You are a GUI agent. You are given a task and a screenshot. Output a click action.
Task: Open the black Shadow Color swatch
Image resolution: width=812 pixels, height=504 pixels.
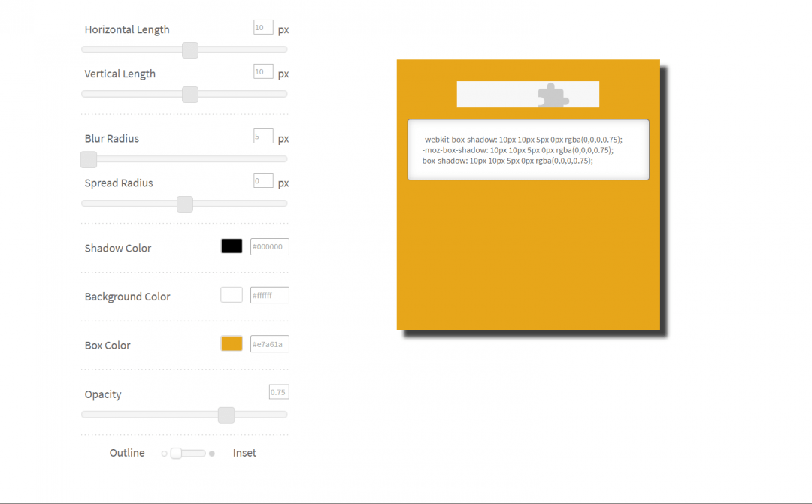click(x=232, y=246)
